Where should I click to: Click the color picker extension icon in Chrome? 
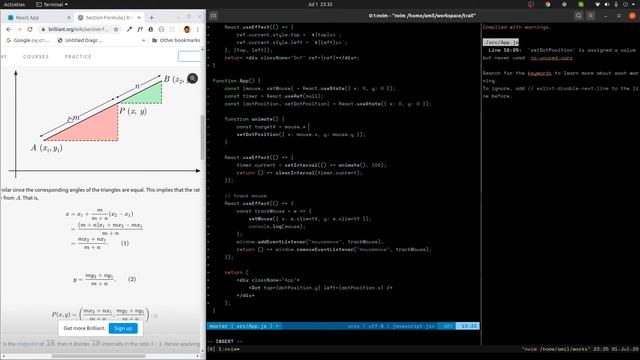point(129,29)
